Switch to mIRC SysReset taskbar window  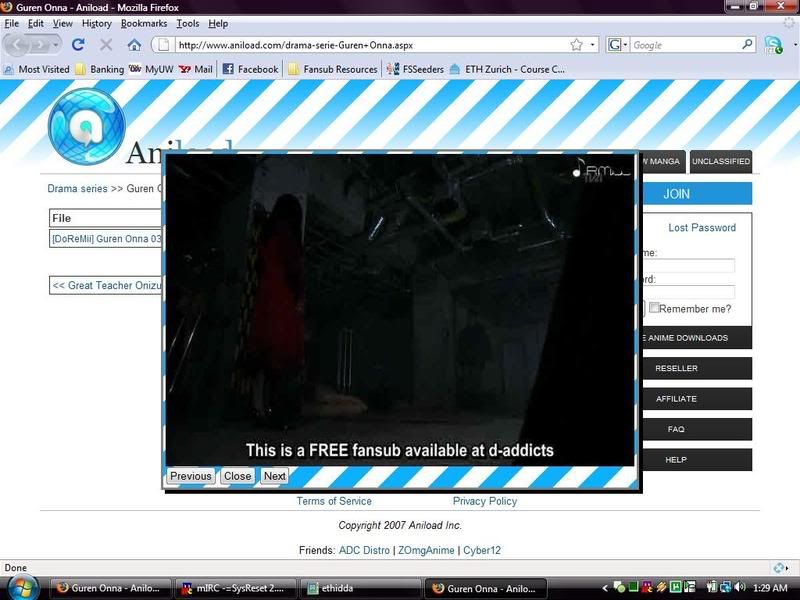tap(235, 588)
